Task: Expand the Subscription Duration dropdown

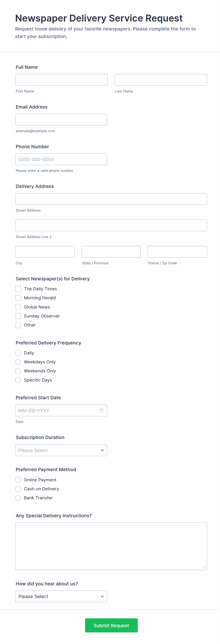Action: tap(61, 450)
